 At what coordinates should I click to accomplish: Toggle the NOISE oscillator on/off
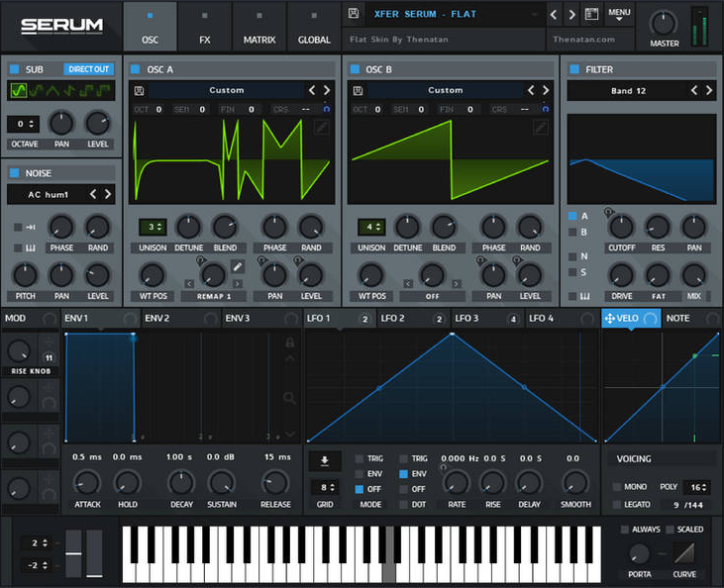tap(14, 173)
